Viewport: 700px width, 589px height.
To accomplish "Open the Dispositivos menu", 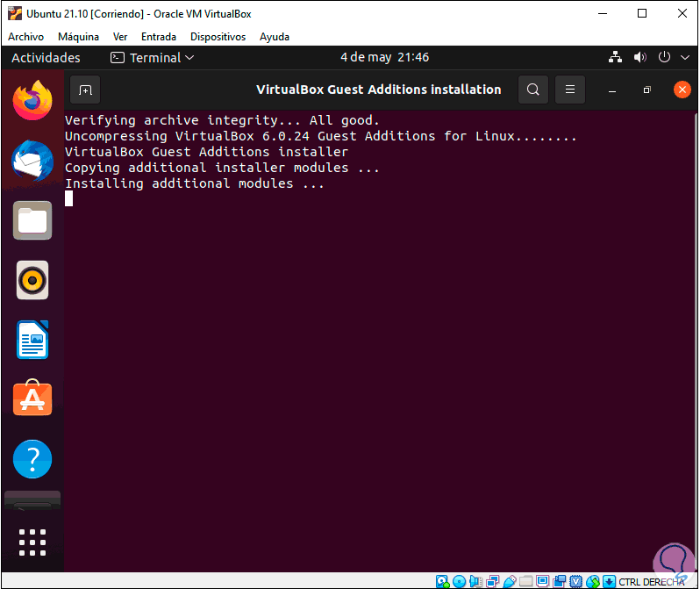I will [218, 37].
